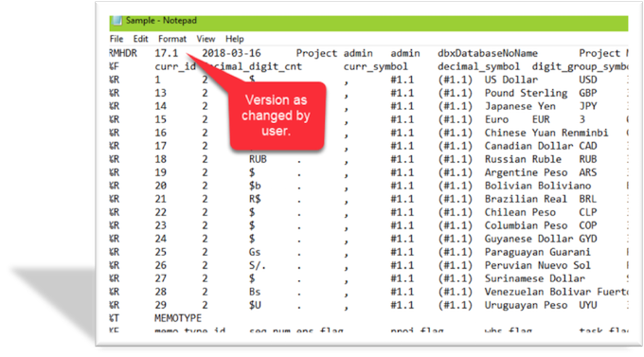Click the dbxDatabaseNoName text
Image resolution: width=644 pixels, height=357 pixels.
coord(488,53)
